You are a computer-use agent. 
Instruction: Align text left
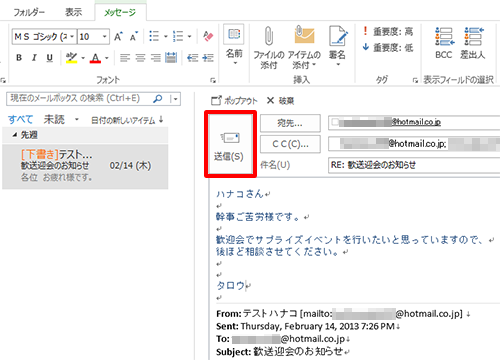pos(125,58)
